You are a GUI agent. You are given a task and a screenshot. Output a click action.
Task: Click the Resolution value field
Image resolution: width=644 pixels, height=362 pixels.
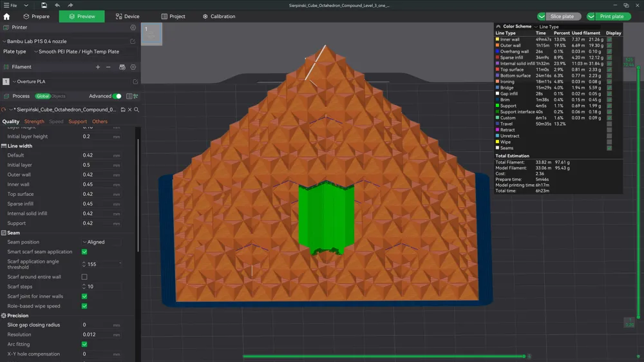[100, 334]
